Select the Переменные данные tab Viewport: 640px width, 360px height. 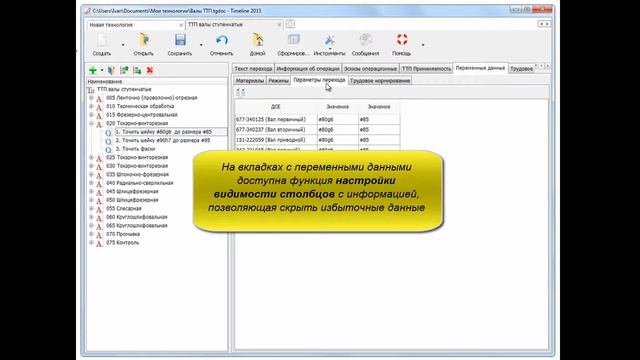(480, 68)
